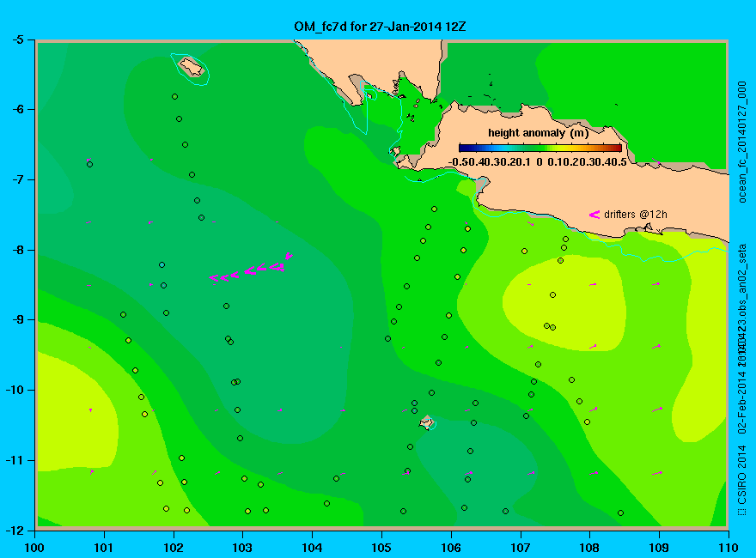
Task: Click the x-axis label '100'
Action: pyautogui.click(x=34, y=548)
